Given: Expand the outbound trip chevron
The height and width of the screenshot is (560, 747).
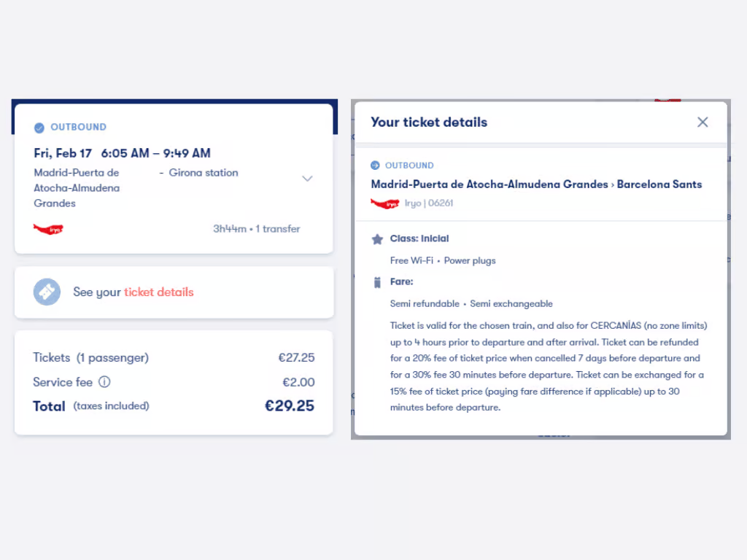Looking at the screenshot, I should (x=307, y=179).
